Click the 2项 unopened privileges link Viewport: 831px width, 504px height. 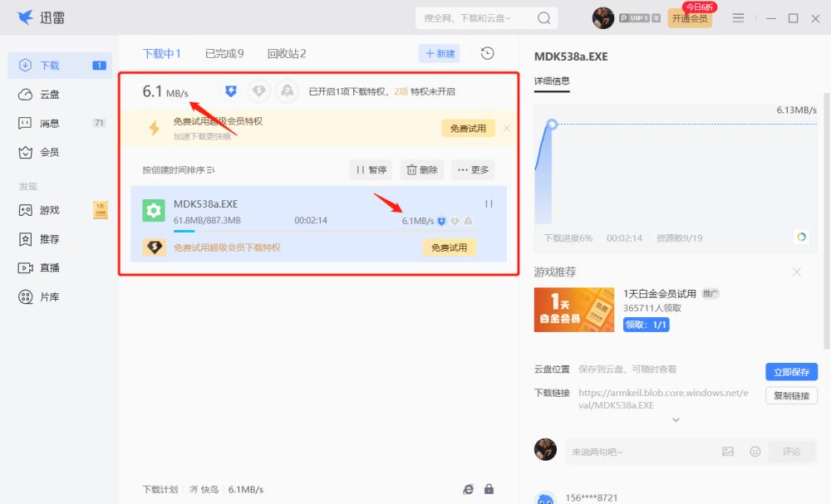tap(401, 91)
